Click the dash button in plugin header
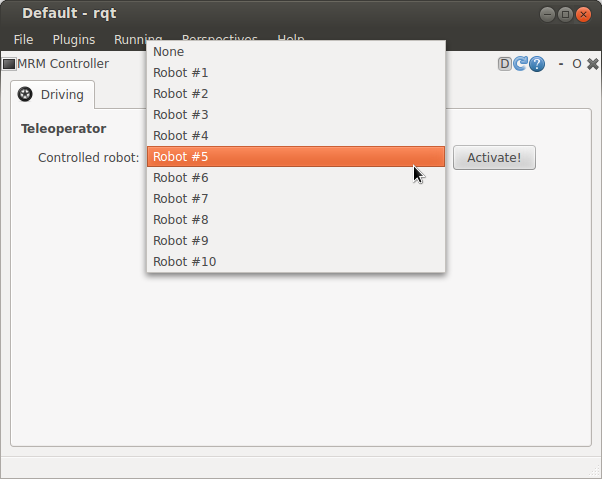This screenshot has width=602, height=479. (x=561, y=64)
